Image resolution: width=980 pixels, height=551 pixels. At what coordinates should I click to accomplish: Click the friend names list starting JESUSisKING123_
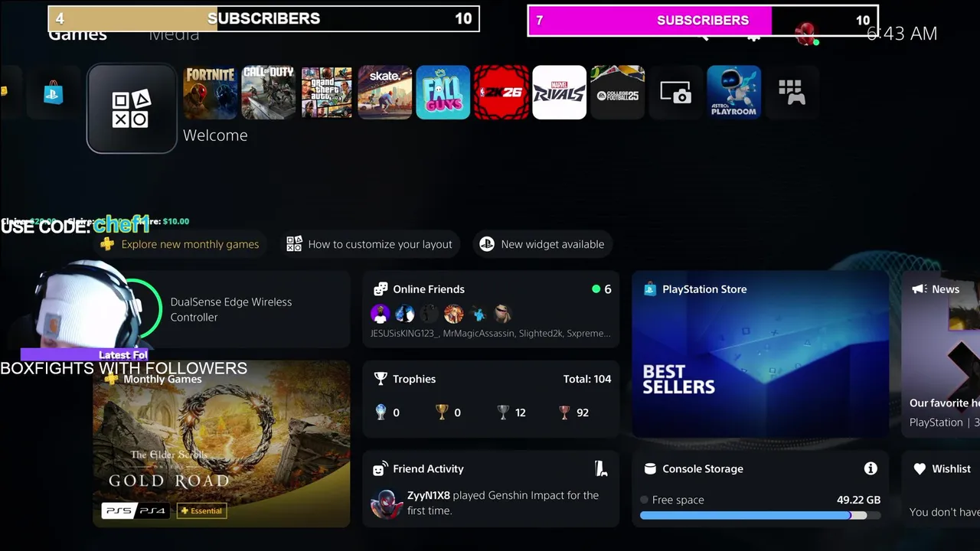491,334
